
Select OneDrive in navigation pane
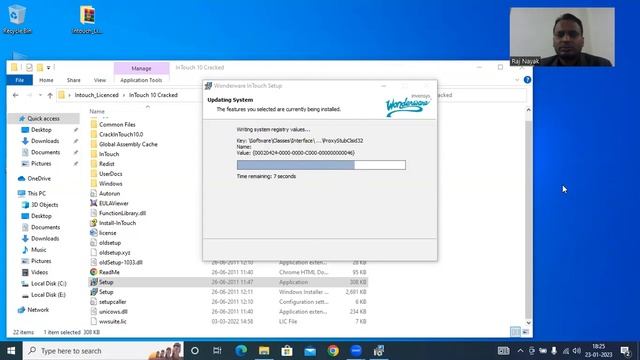(x=39, y=178)
